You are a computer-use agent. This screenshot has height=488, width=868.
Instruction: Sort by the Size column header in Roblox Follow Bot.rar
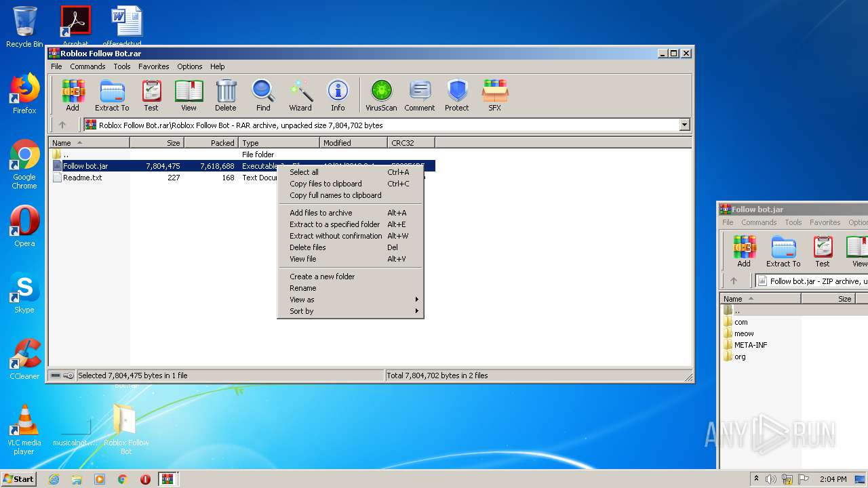pos(157,142)
